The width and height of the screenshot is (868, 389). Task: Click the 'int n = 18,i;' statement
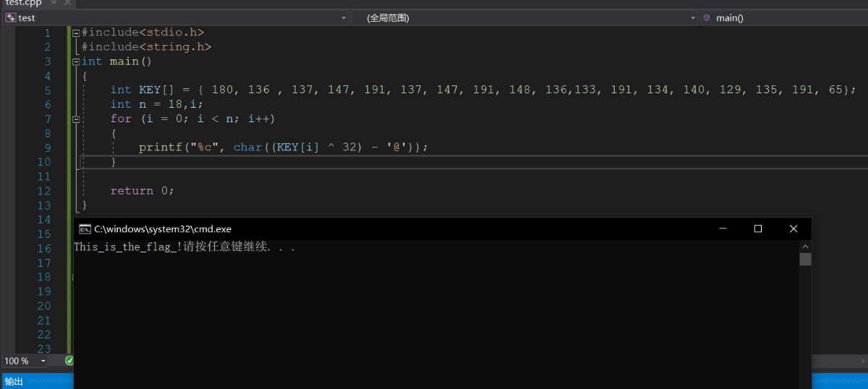157,104
